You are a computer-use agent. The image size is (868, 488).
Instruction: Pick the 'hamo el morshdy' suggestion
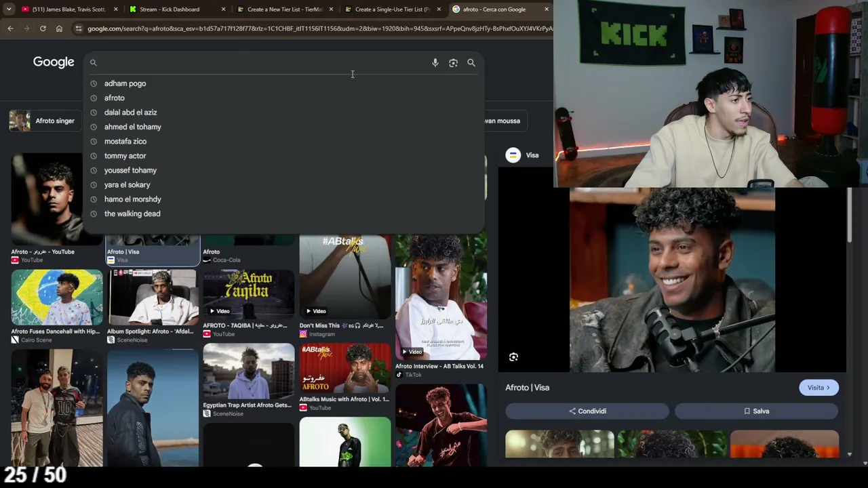click(132, 199)
